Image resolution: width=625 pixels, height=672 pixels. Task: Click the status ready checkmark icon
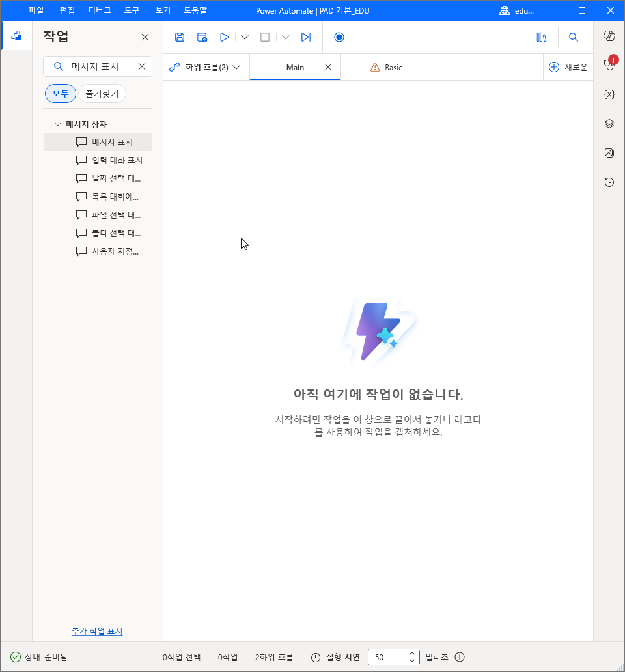tap(16, 657)
